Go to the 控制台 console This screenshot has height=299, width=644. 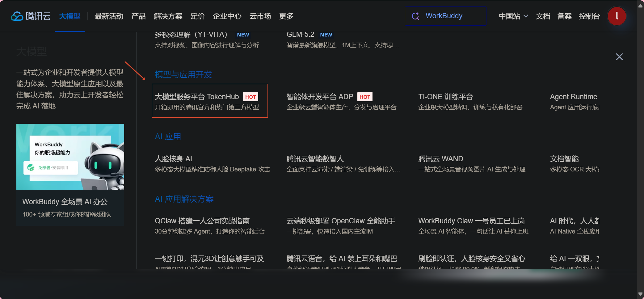coord(589,16)
